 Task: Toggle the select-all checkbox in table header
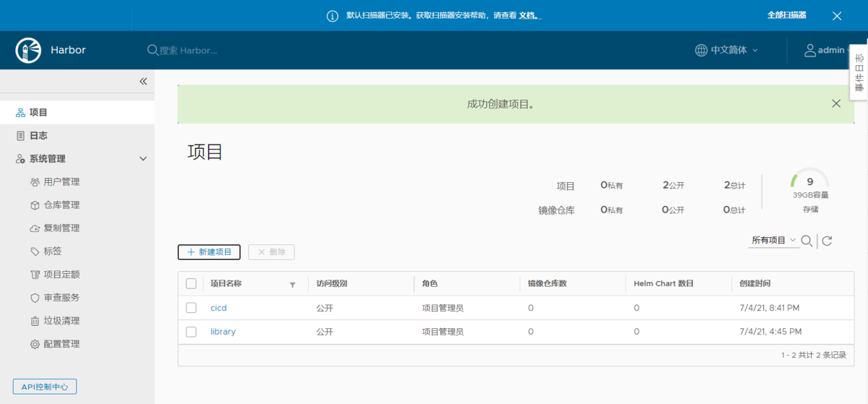(x=191, y=283)
